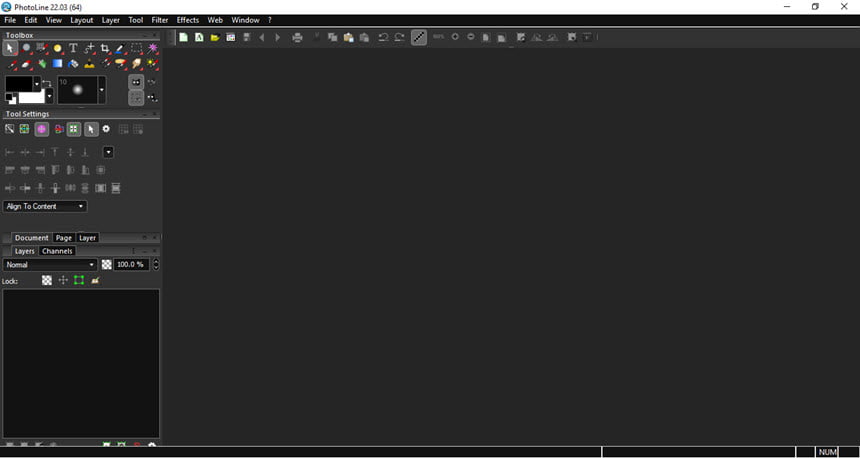Screen dimensions: 860x458
Task: Open the Align To Content dropdown
Action: point(44,206)
